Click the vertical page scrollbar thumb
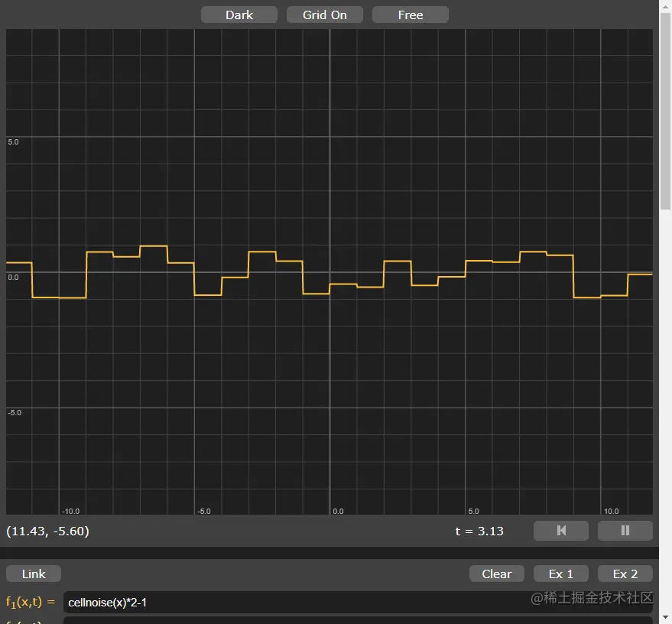This screenshot has height=624, width=672. point(665,112)
